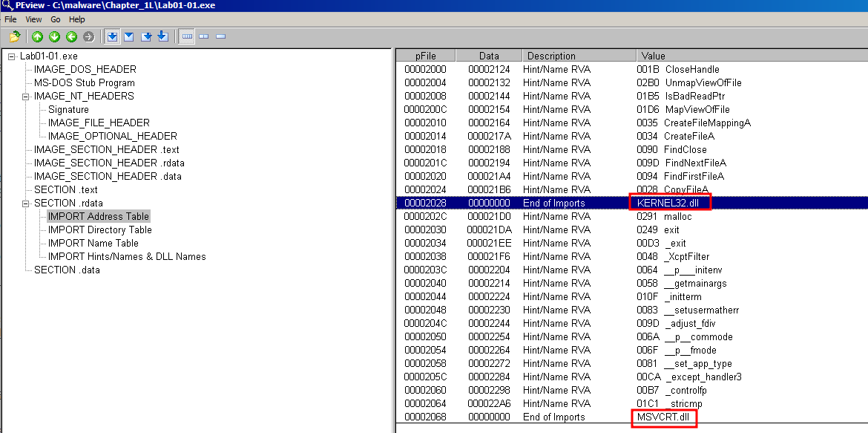
Task: Open the Help menu
Action: [x=77, y=19]
